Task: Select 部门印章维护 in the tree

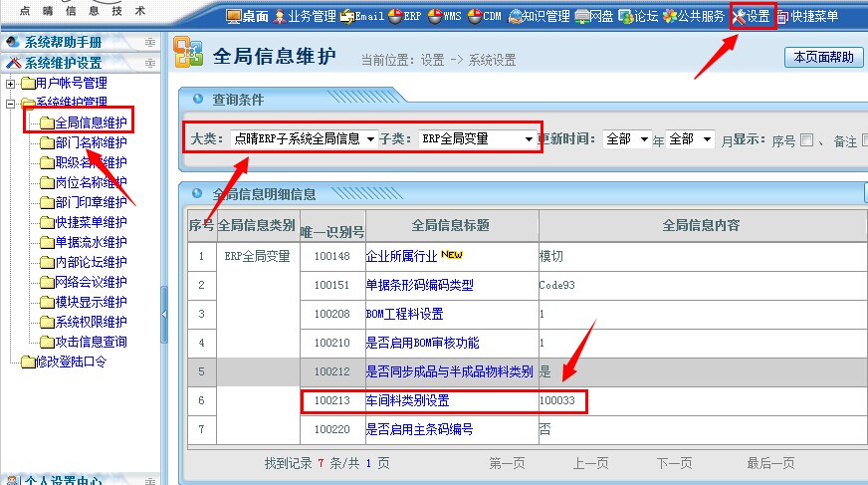Action: 92,202
